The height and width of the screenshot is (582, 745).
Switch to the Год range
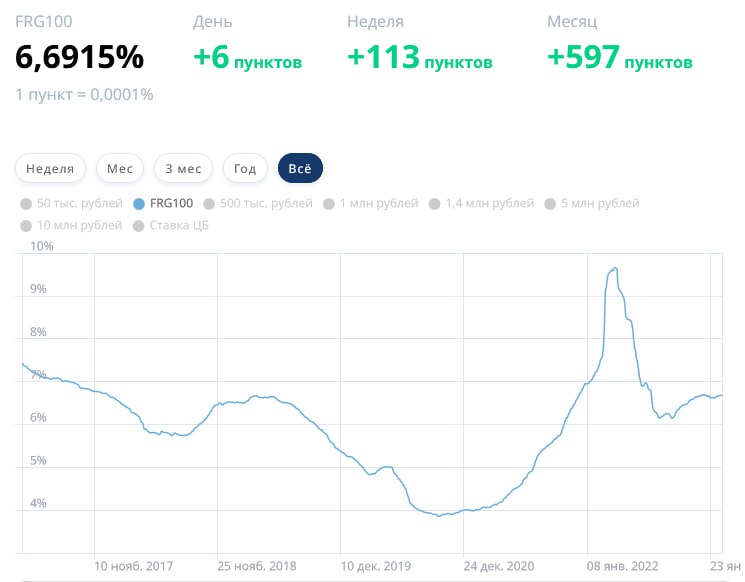(245, 169)
